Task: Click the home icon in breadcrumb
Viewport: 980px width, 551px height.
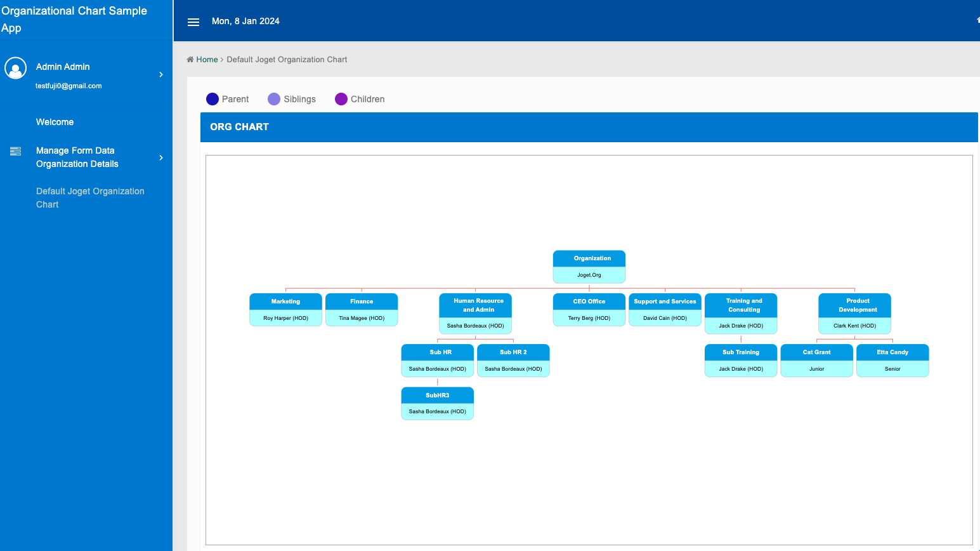Action: click(x=190, y=60)
